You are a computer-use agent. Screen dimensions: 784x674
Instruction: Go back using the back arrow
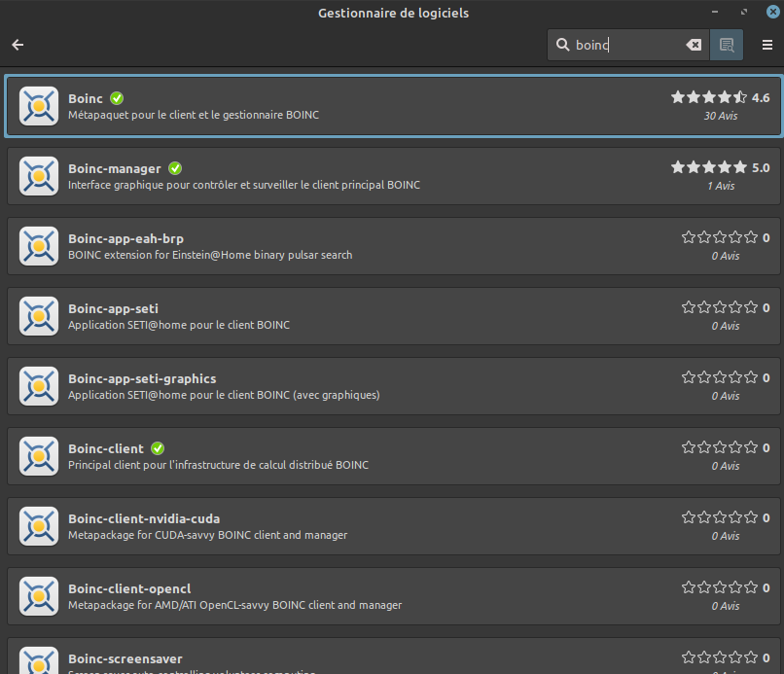pyautogui.click(x=18, y=45)
